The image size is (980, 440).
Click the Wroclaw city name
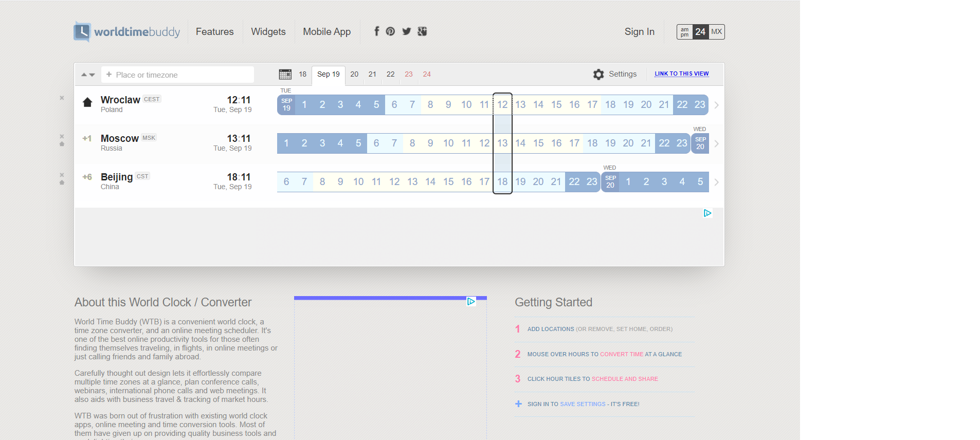point(120,100)
